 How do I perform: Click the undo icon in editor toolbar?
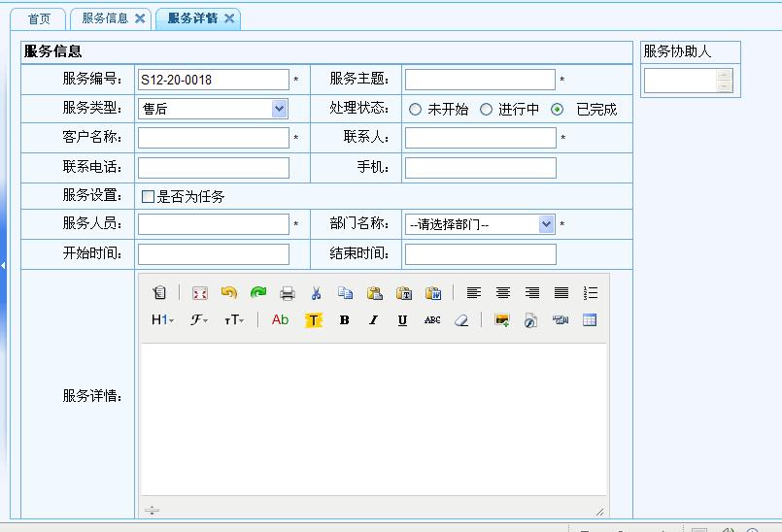pyautogui.click(x=228, y=293)
